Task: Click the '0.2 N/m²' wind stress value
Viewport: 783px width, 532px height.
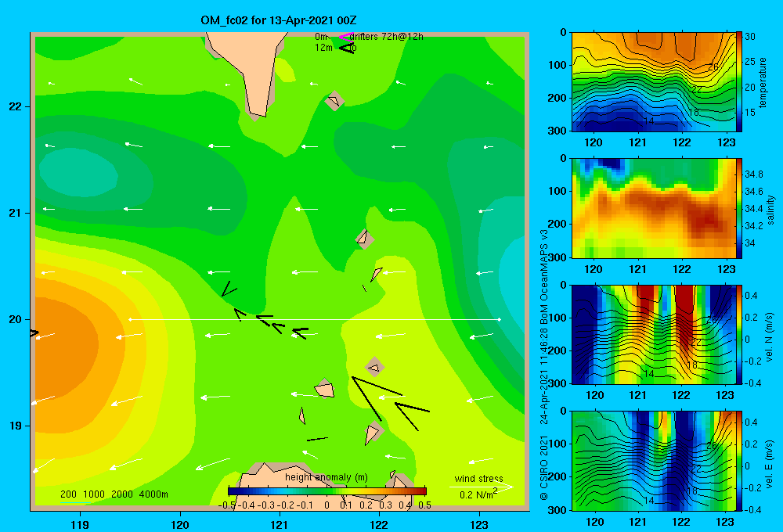Action: (478, 494)
